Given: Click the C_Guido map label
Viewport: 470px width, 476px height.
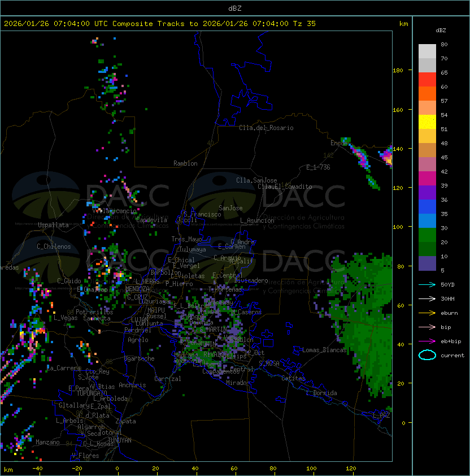Looking at the screenshot, I should 69,281.
